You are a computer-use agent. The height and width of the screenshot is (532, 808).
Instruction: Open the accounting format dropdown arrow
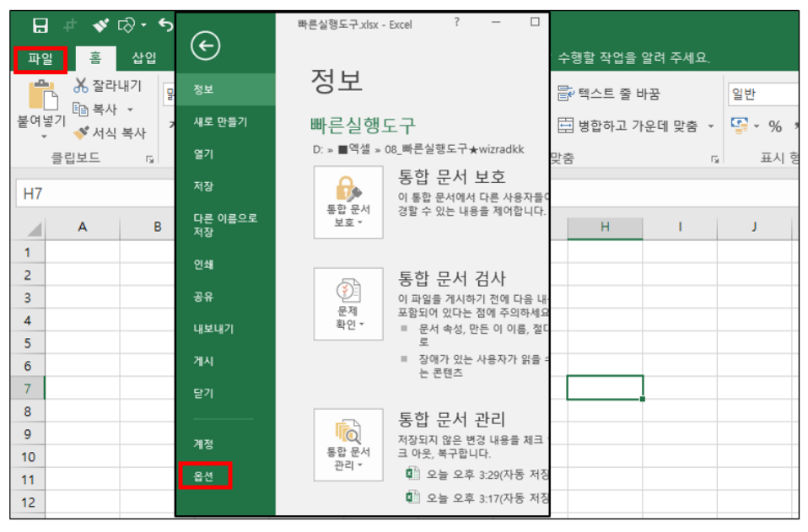(x=757, y=126)
